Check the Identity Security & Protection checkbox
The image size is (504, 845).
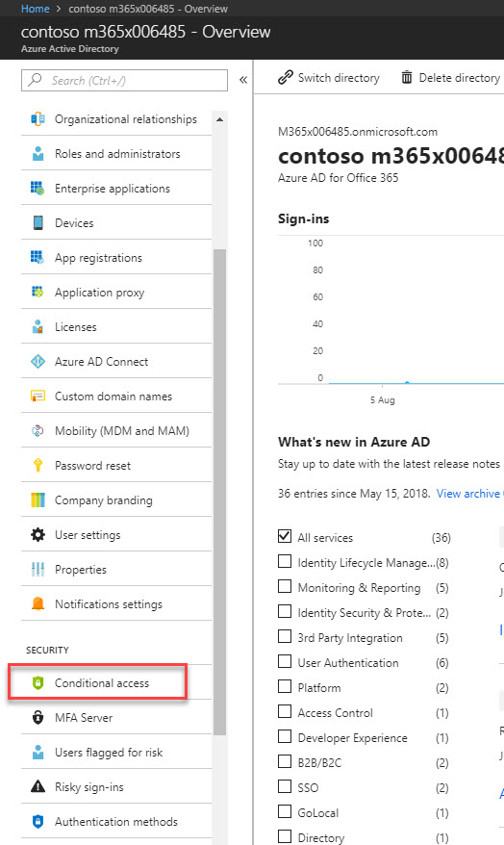pos(285,612)
